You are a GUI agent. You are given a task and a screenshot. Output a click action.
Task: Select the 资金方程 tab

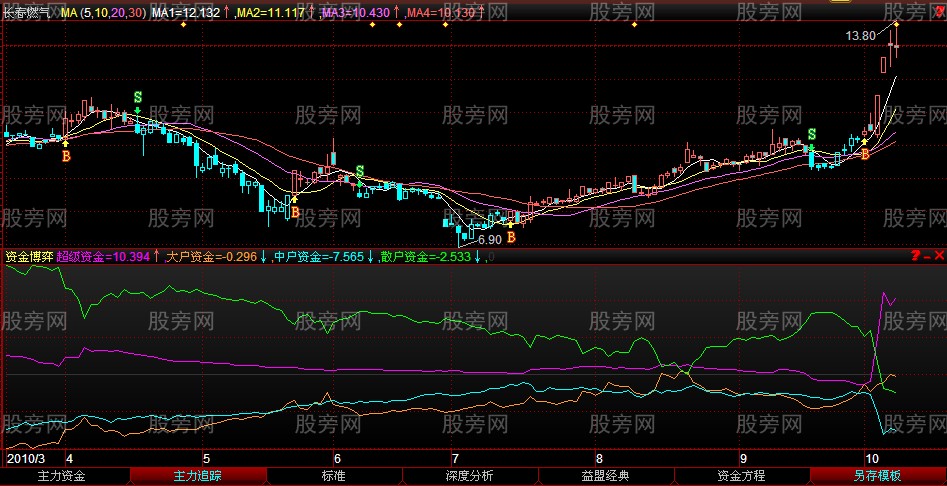[x=741, y=477]
